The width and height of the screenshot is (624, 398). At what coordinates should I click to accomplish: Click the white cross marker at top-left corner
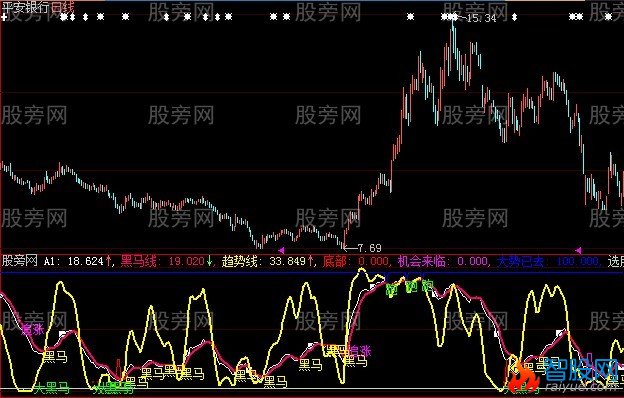coord(4,17)
